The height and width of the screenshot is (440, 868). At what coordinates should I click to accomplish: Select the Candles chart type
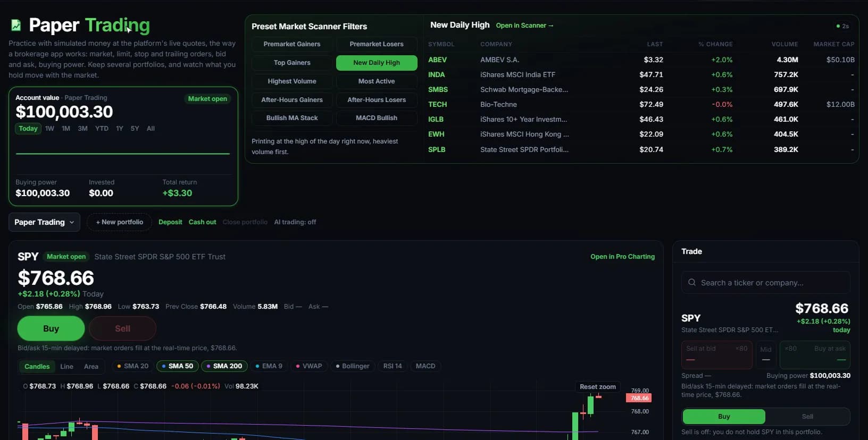click(x=37, y=367)
